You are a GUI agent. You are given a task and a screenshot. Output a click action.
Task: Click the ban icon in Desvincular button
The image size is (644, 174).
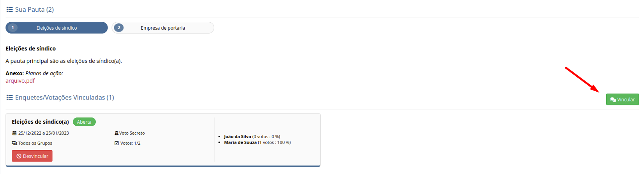point(19,156)
